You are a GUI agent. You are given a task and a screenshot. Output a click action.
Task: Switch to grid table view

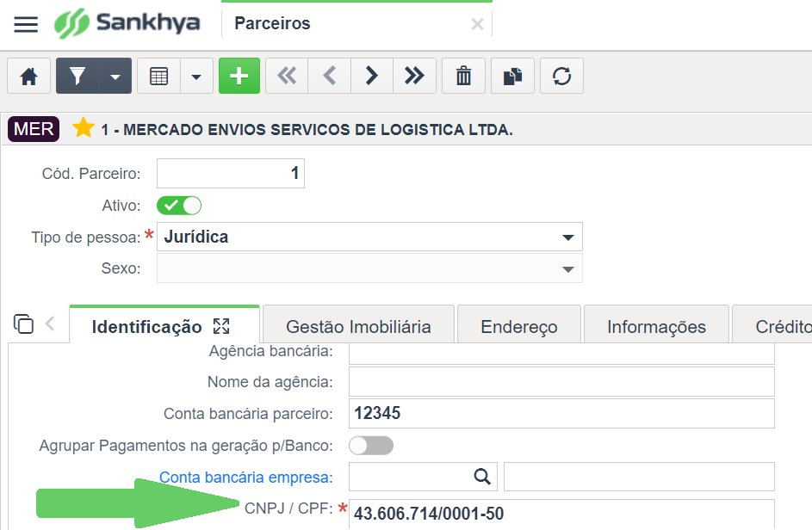(159, 76)
